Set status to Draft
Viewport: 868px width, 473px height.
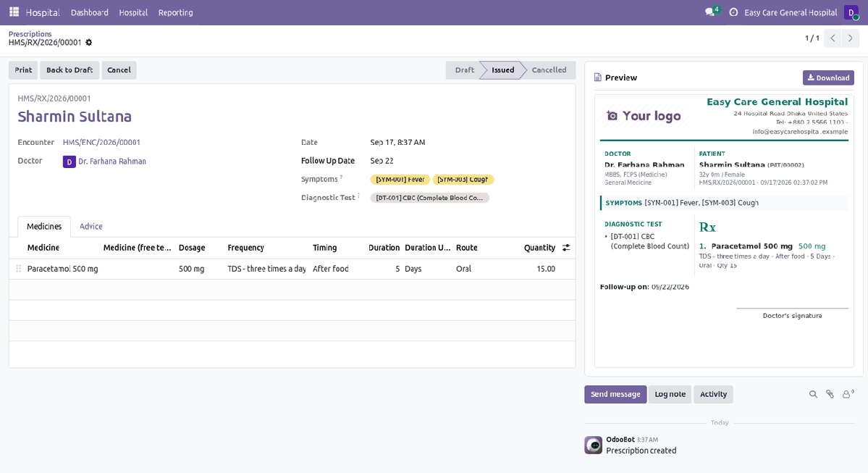[x=464, y=70]
